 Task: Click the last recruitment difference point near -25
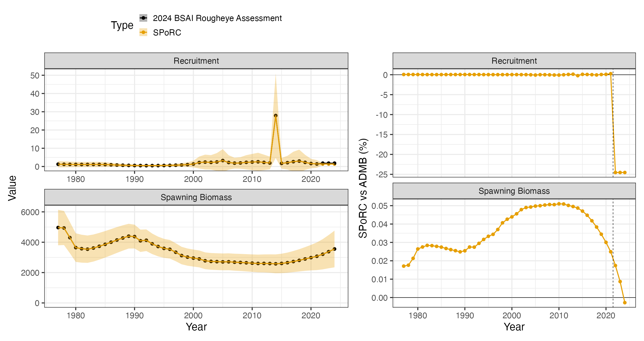[625, 173]
